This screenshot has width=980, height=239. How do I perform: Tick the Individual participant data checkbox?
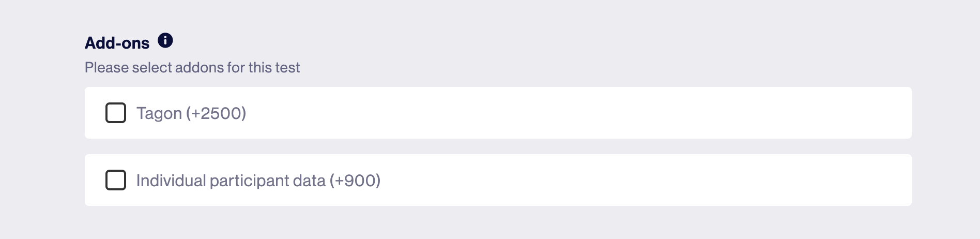pos(116,180)
